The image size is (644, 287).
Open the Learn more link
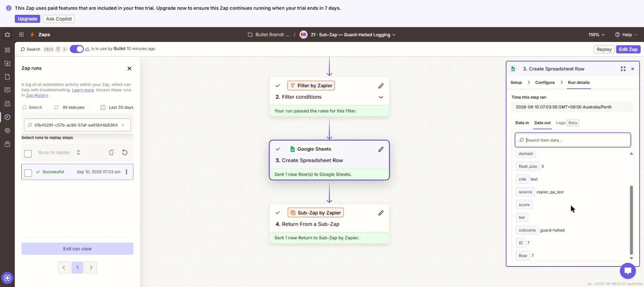click(x=83, y=90)
